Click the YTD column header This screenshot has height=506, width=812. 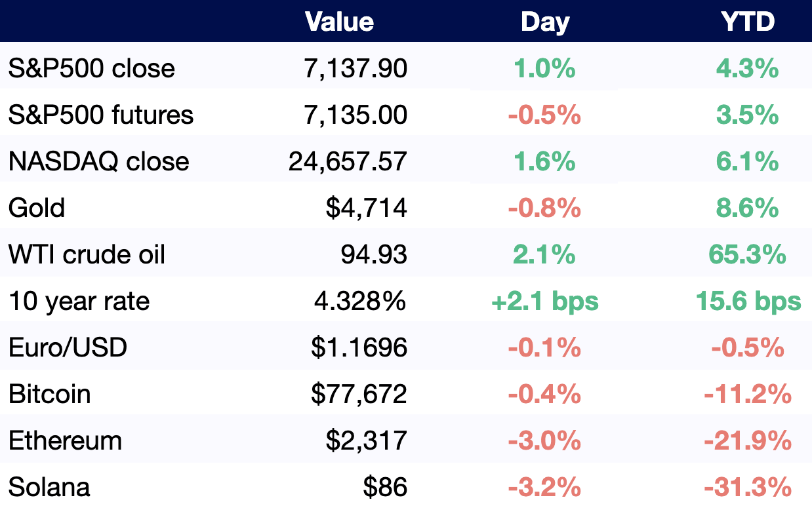748,22
